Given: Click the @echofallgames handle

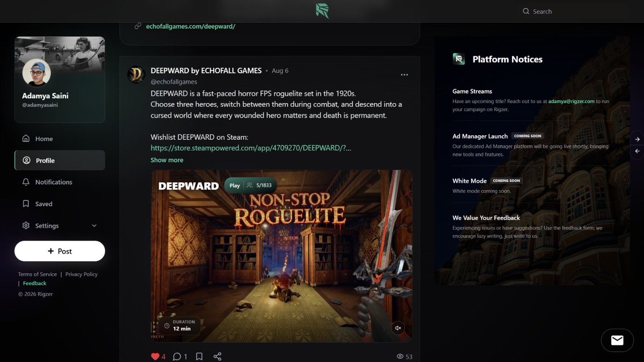Looking at the screenshot, I should (x=174, y=82).
